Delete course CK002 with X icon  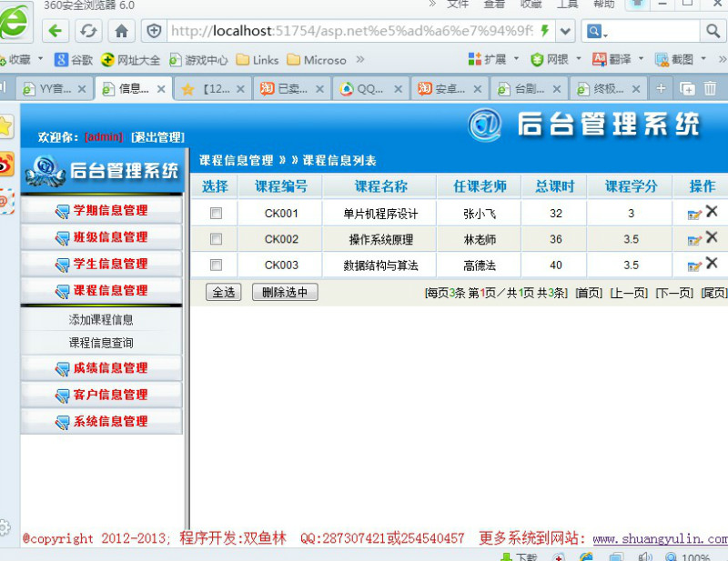(712, 237)
